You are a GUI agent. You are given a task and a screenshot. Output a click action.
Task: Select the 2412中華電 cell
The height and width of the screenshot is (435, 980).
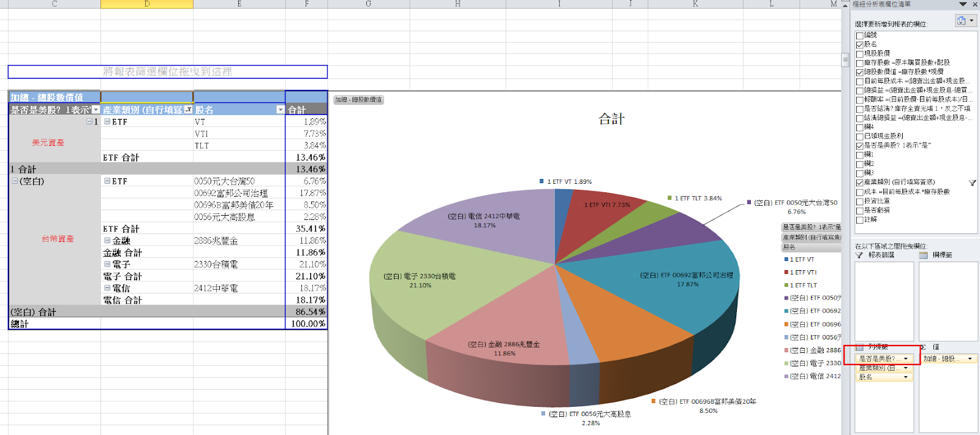point(239,289)
